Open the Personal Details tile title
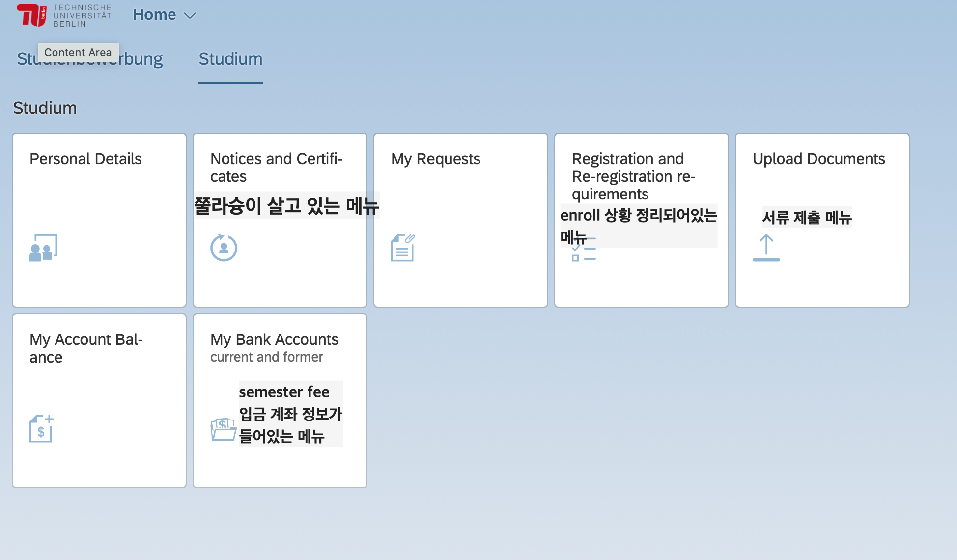This screenshot has width=957, height=560. tap(85, 159)
